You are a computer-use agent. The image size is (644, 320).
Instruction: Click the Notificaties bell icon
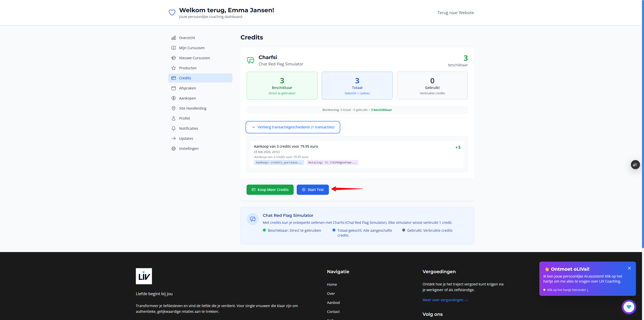(174, 128)
